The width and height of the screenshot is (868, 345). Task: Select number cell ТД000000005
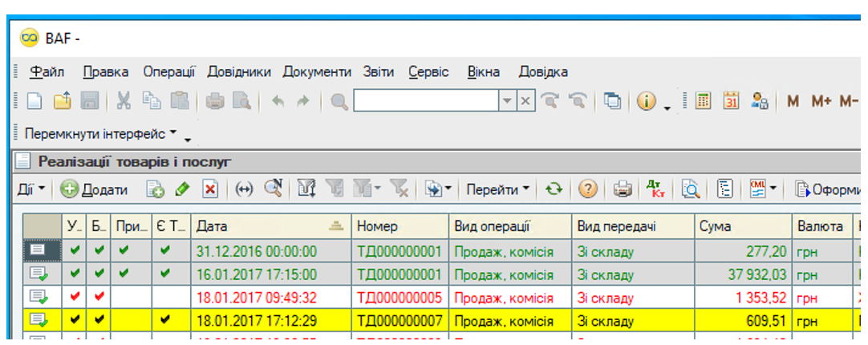click(x=400, y=298)
